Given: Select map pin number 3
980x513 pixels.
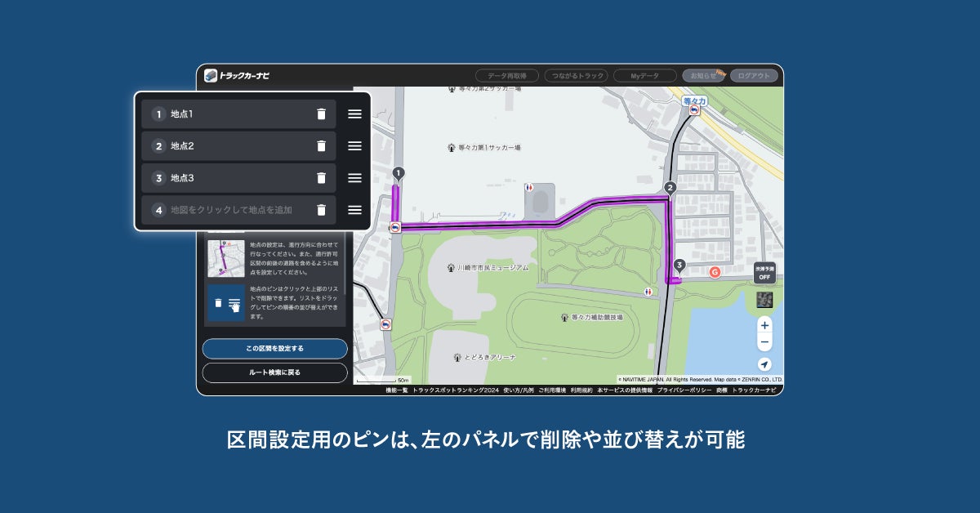Looking at the screenshot, I should tap(679, 265).
